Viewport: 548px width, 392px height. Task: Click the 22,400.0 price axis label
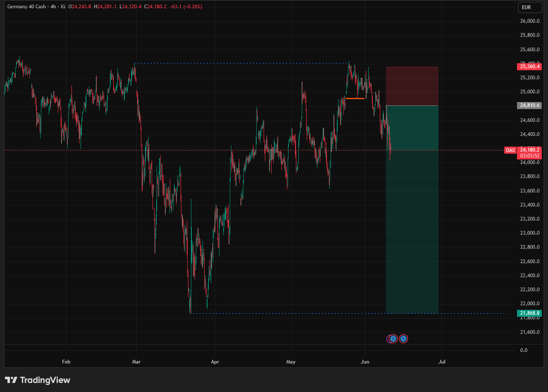tap(530, 275)
